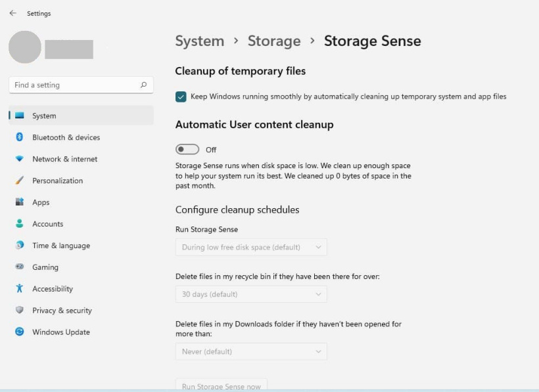Open Windows Update page

pos(81,332)
